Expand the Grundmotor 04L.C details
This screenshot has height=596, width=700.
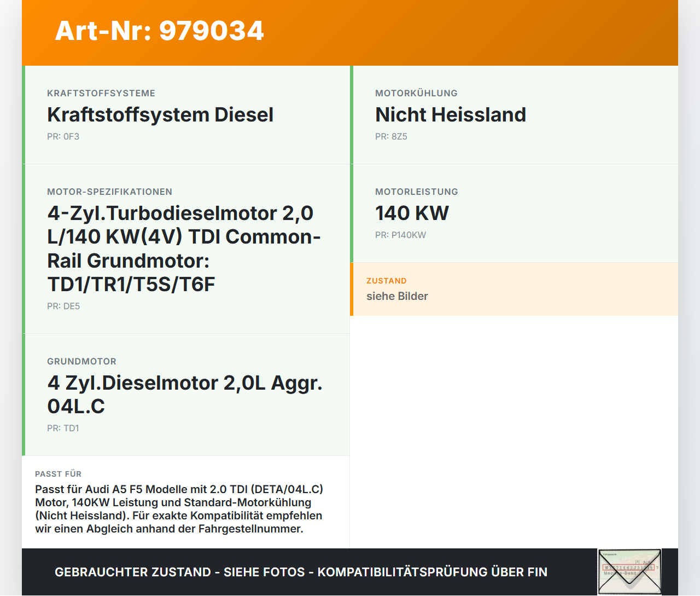coord(185,394)
